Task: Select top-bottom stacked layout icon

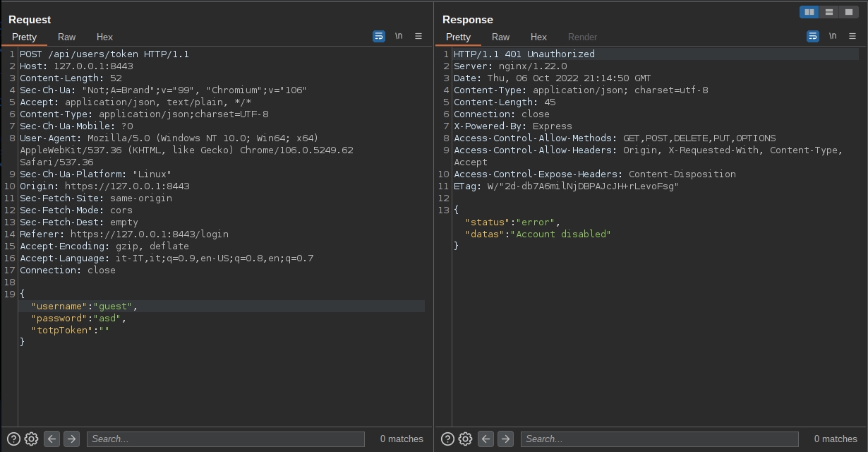Action: [x=829, y=12]
